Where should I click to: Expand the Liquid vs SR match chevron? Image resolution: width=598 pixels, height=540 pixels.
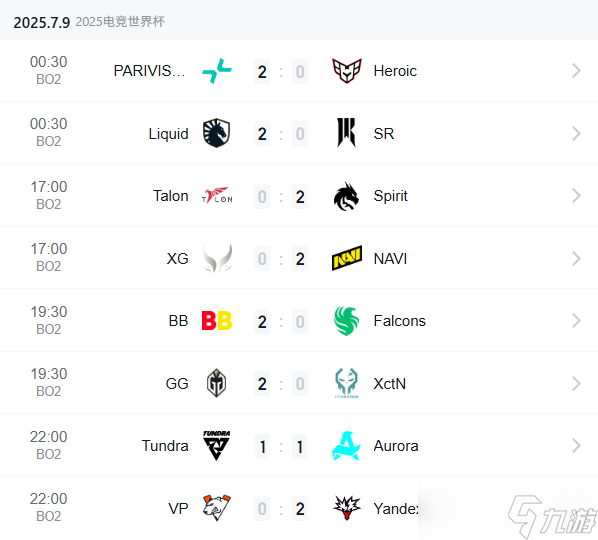[x=576, y=133]
